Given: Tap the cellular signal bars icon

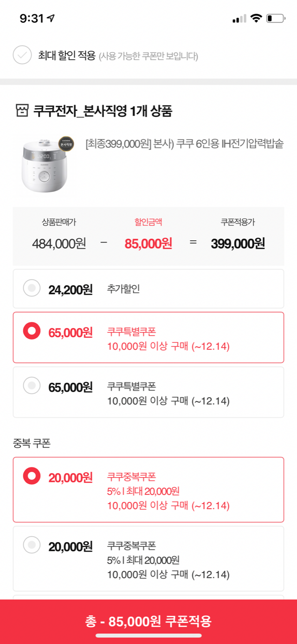Looking at the screenshot, I should pos(239,19).
